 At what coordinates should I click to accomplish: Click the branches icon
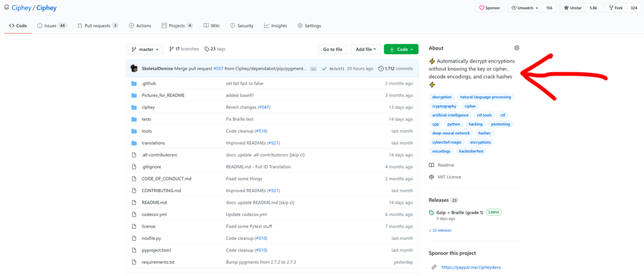point(172,49)
